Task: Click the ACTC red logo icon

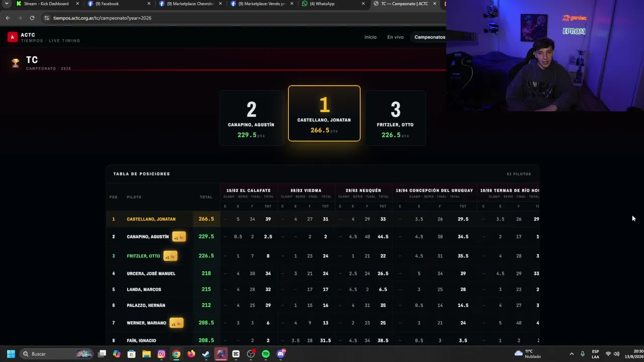Action: click(12, 37)
